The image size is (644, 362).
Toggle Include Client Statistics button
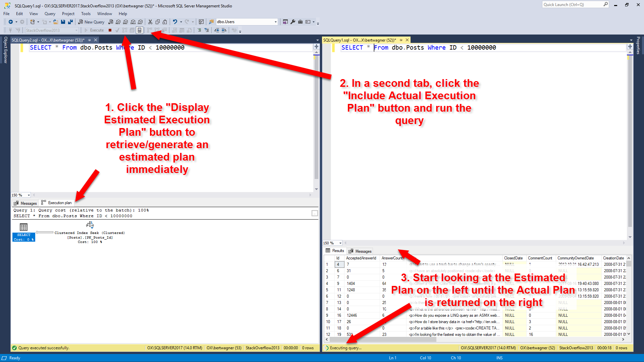click(164, 30)
